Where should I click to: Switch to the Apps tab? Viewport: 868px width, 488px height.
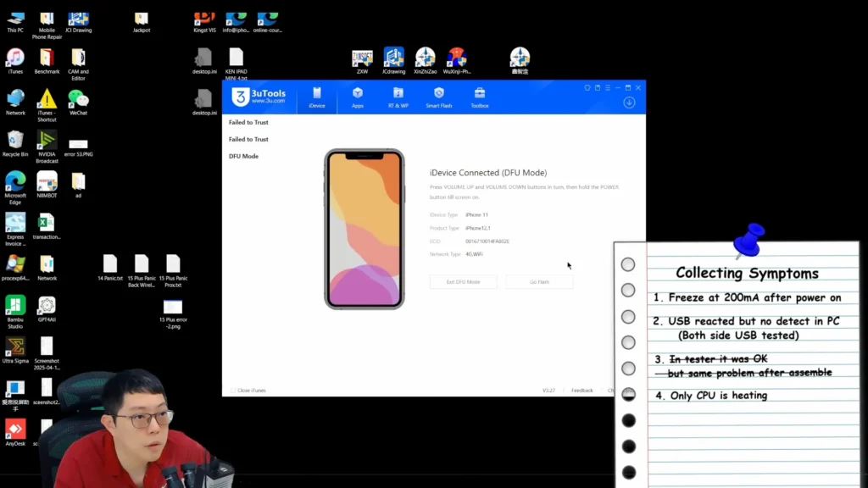(x=358, y=97)
